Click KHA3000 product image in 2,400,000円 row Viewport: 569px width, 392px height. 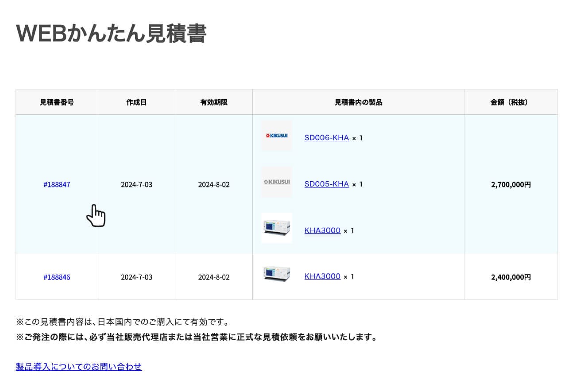tap(277, 274)
